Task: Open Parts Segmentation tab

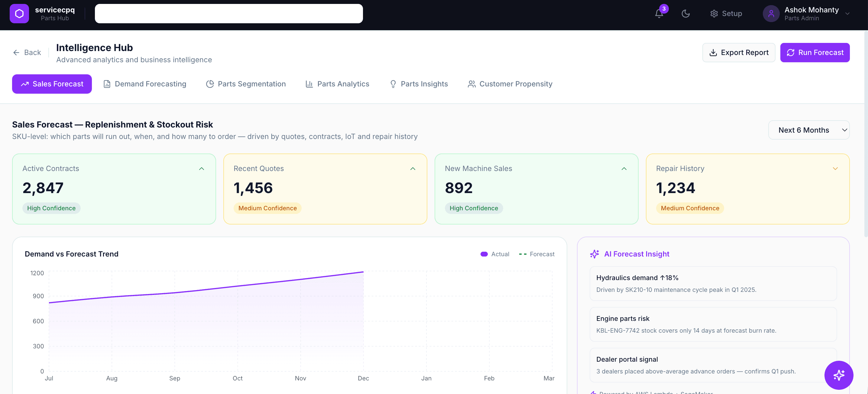Action: pyautogui.click(x=246, y=84)
